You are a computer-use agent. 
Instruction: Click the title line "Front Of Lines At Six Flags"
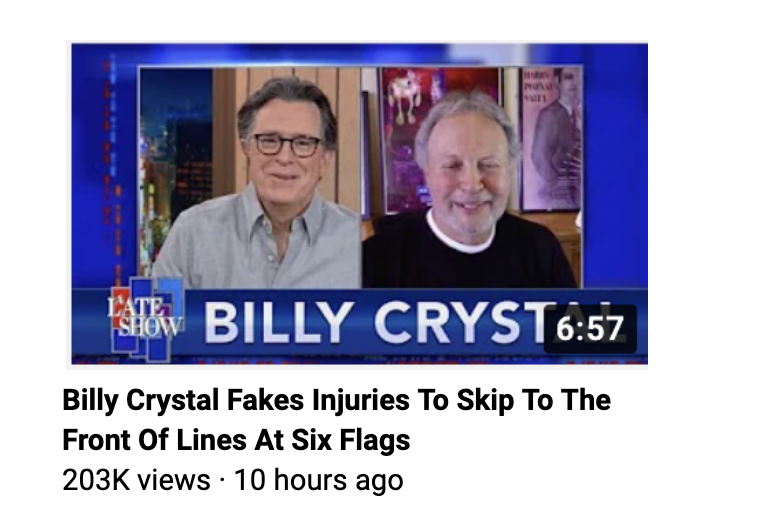click(x=236, y=440)
